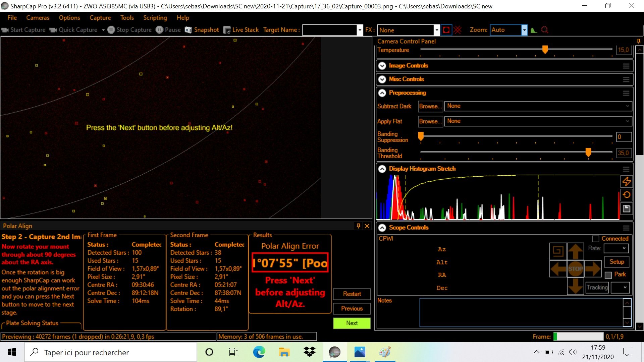
Task: Click the Previous button
Action: 352,308
